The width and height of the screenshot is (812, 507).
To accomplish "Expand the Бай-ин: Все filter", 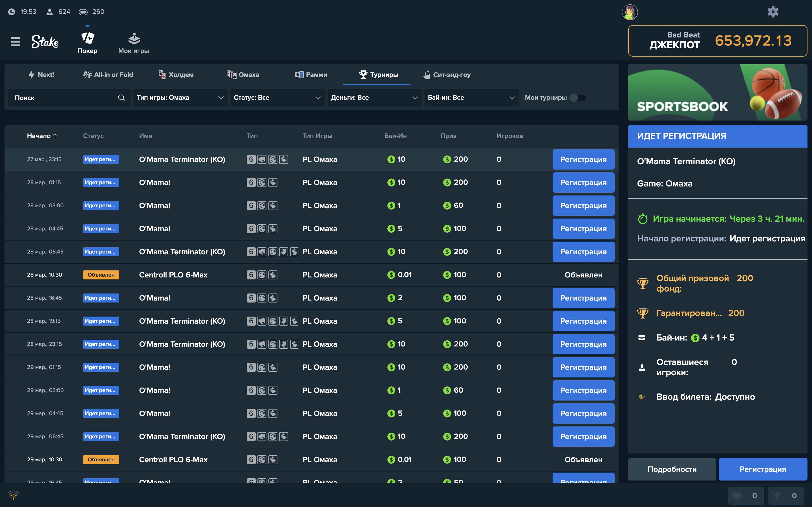I will 471,97.
